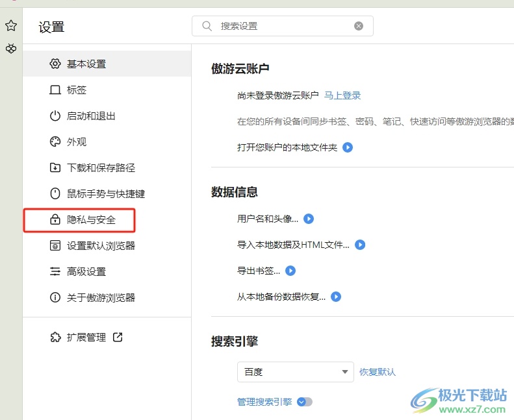The height and width of the screenshot is (420, 514).
Task: Click the external link icon after 扩展管理
Action: point(118,337)
